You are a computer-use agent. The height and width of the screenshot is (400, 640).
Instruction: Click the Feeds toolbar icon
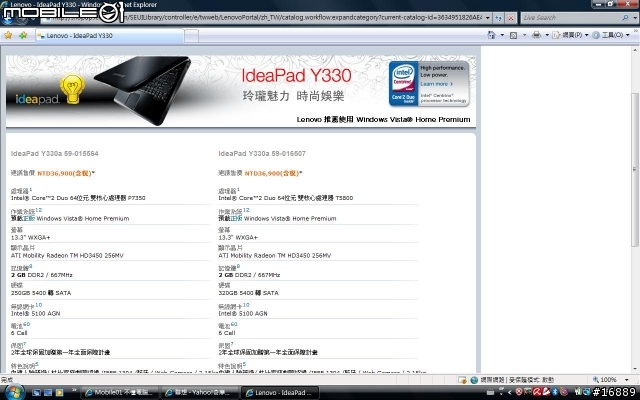(513, 35)
